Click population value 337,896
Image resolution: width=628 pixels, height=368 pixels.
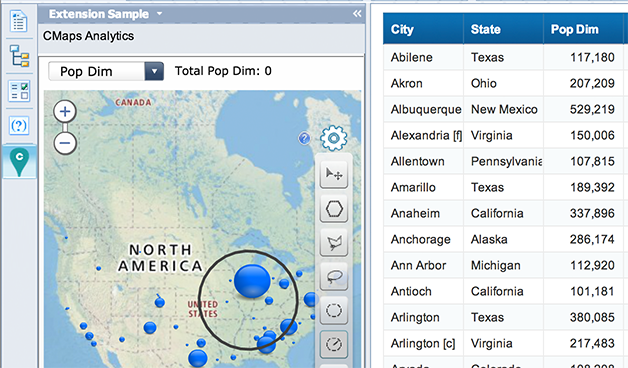point(592,213)
